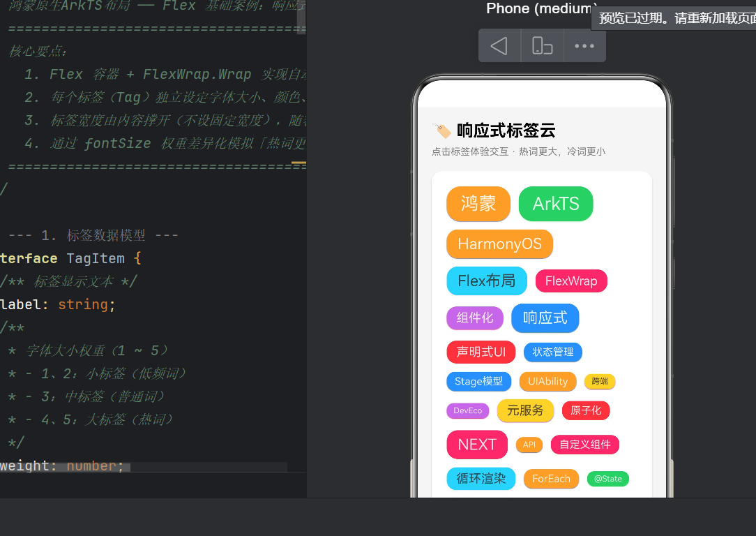Tap the red 原子化 tag
The width and height of the screenshot is (756, 536).
pyautogui.click(x=586, y=410)
